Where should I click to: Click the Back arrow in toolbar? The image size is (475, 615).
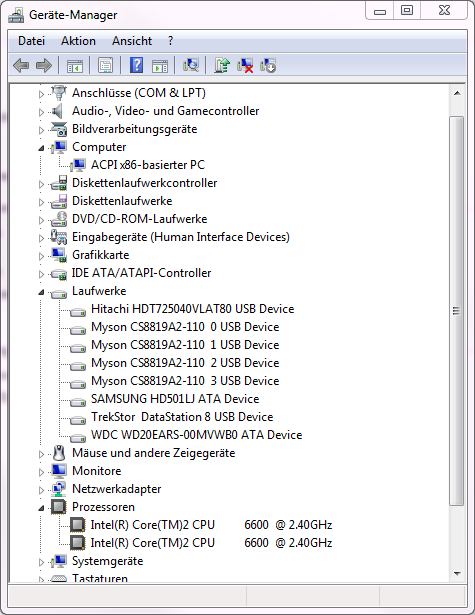21,65
